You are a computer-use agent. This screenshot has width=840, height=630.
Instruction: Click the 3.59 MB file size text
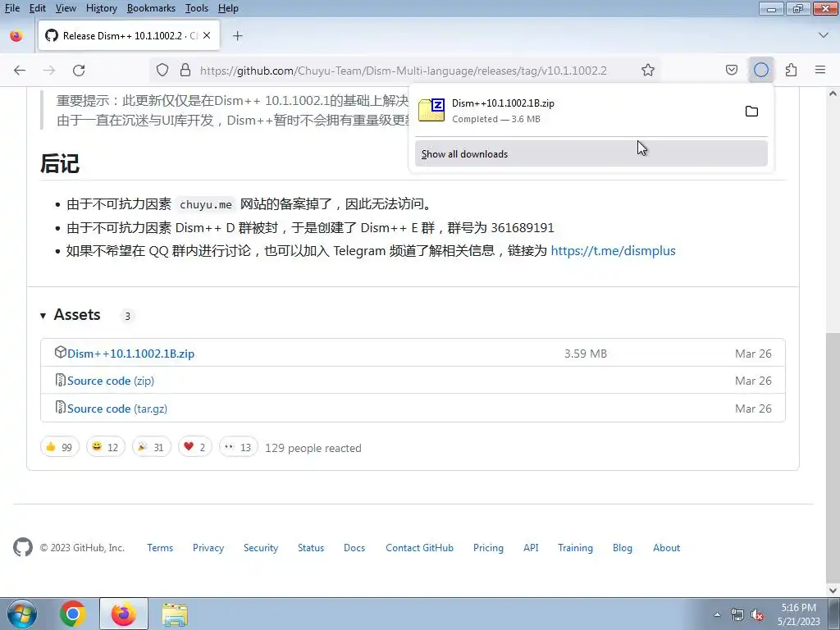click(x=586, y=354)
